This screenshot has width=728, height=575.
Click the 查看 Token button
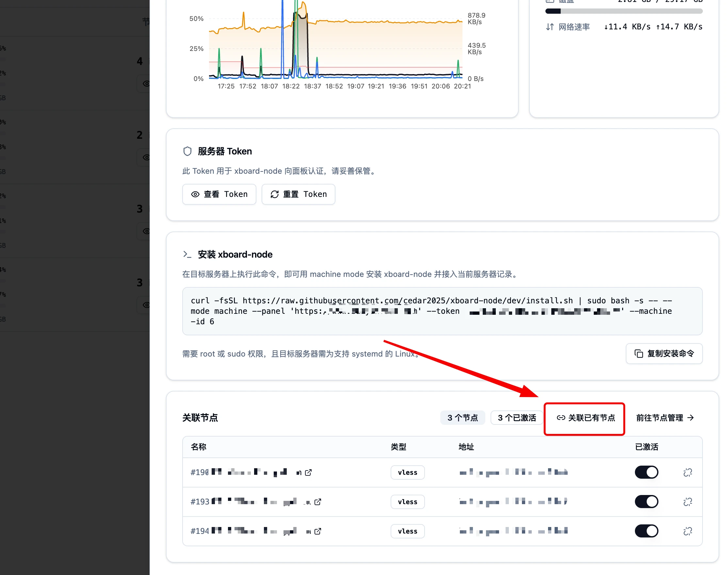(x=219, y=194)
